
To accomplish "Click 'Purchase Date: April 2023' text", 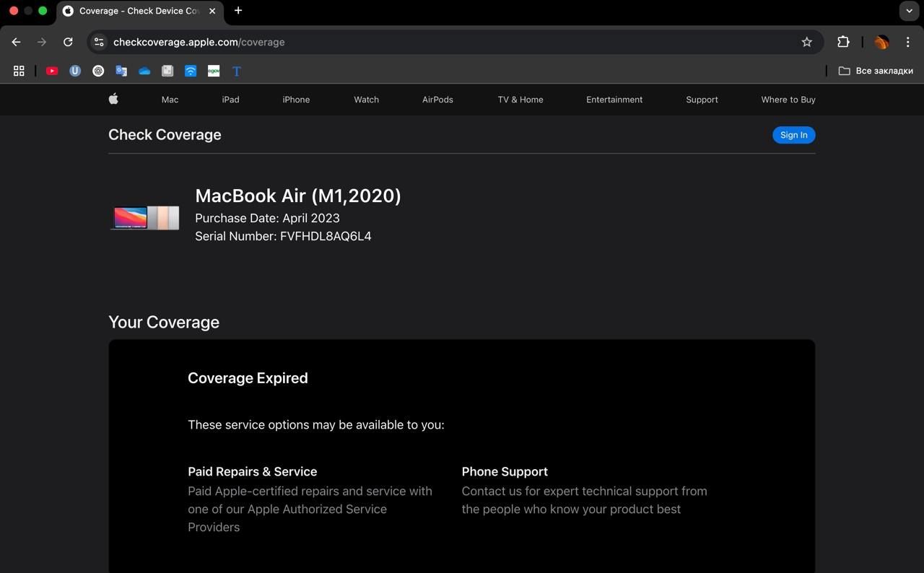I will tap(267, 218).
